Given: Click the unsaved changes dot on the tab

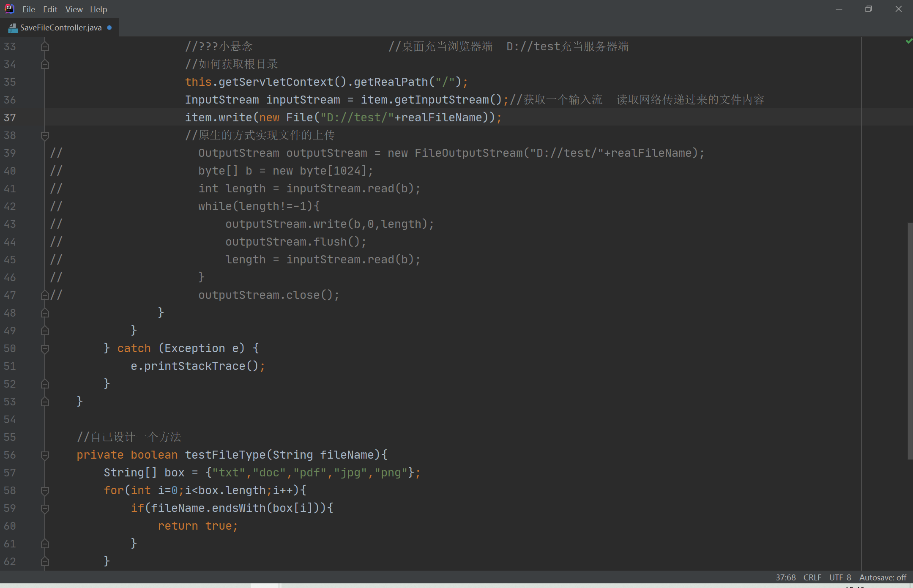Looking at the screenshot, I should 109,27.
